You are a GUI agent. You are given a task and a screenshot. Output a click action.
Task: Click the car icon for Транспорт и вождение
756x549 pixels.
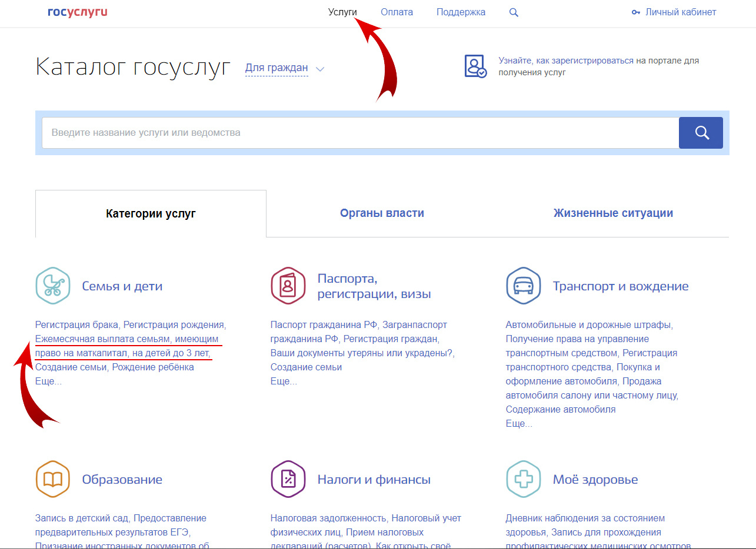coord(523,286)
